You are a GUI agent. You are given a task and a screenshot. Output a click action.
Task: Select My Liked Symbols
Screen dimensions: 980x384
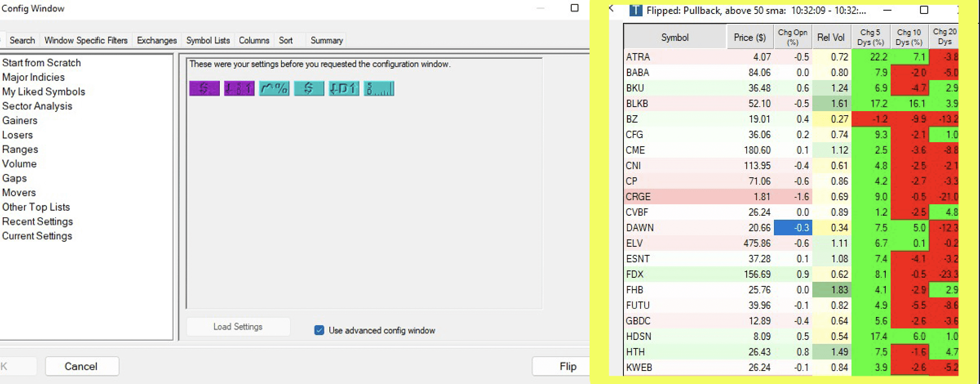point(44,92)
